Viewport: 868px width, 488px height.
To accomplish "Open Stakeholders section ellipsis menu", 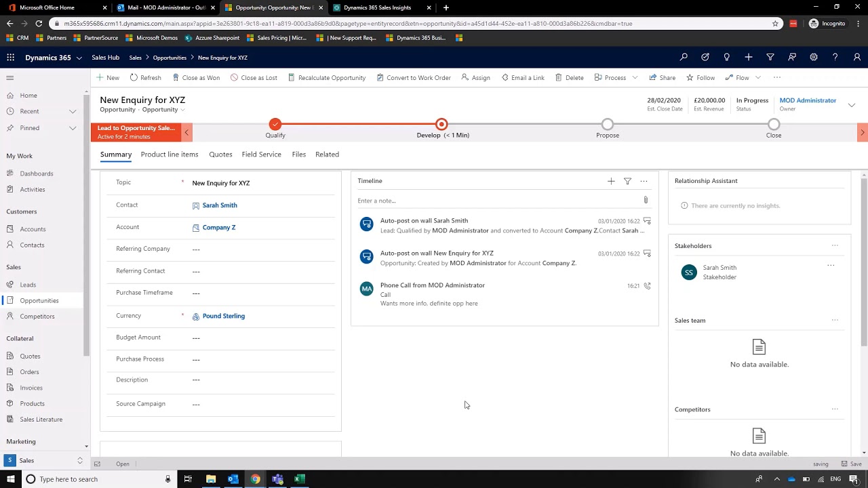I will pyautogui.click(x=835, y=245).
